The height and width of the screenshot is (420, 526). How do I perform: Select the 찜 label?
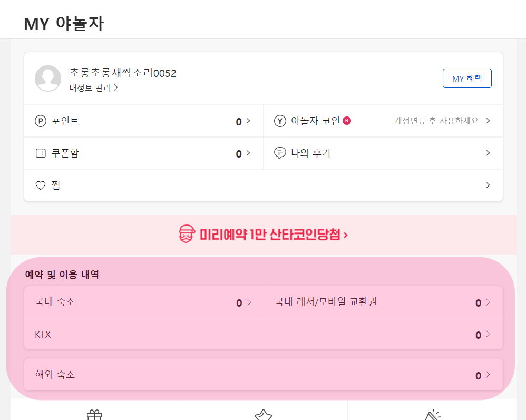[56, 185]
